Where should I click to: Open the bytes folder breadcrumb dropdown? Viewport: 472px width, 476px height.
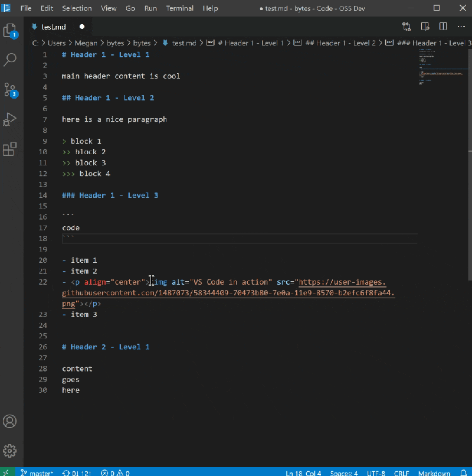pos(116,43)
